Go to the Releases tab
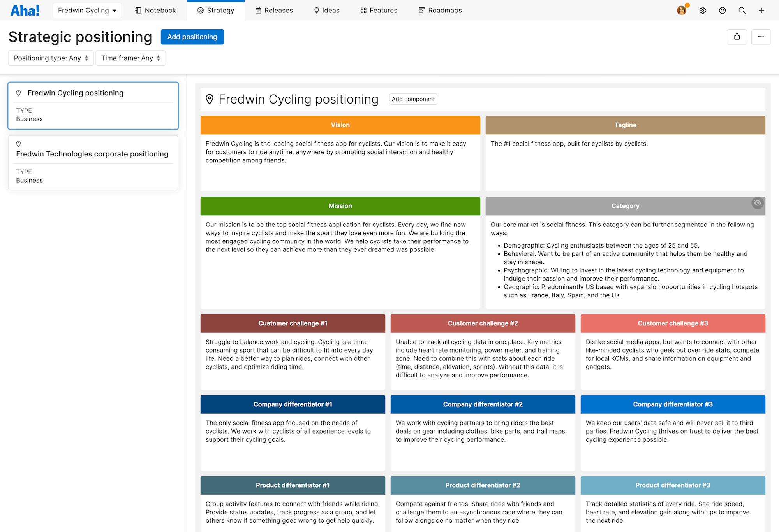The width and height of the screenshot is (779, 532). [274, 11]
